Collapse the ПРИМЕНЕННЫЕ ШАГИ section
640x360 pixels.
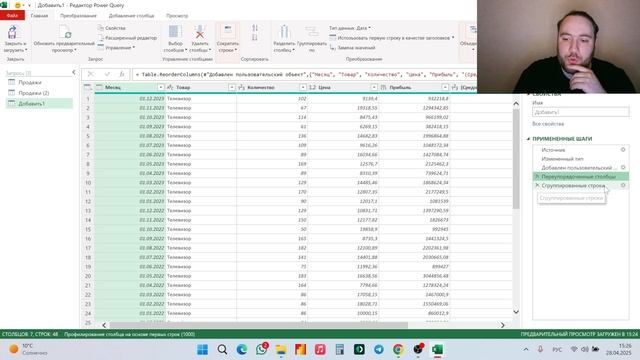528,139
